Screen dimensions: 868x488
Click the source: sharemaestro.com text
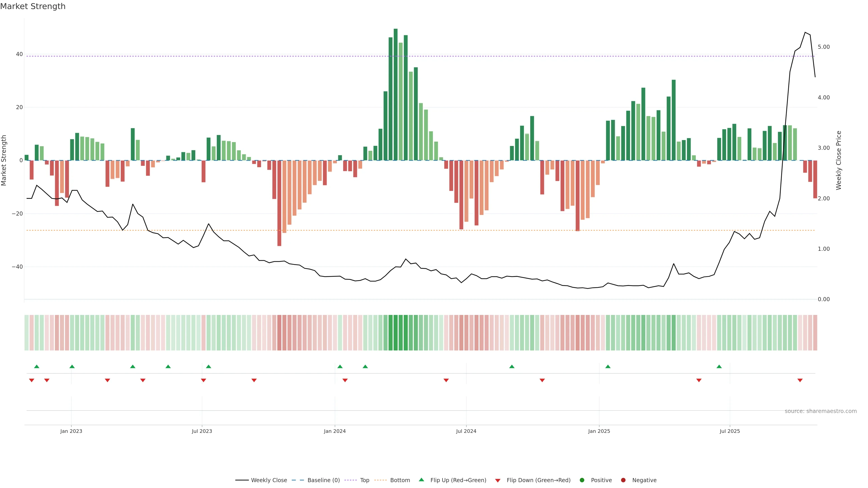(821, 411)
